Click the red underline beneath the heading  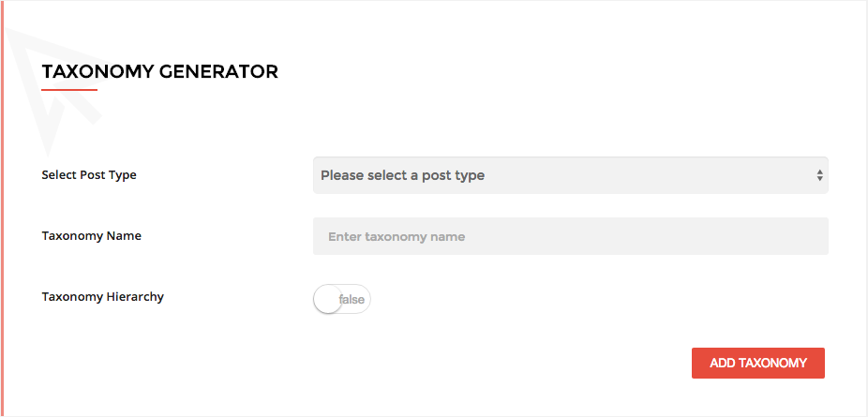pyautogui.click(x=69, y=90)
